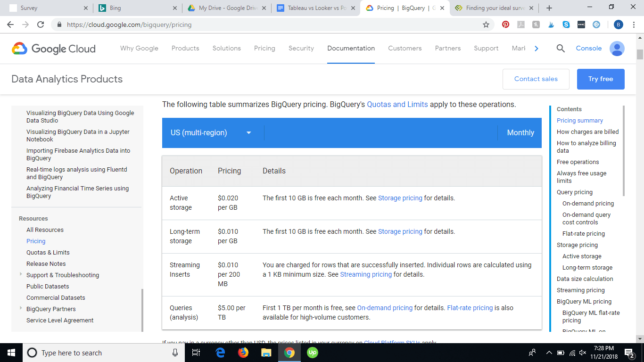Open Release Notes in the sidebar

pos(46,264)
